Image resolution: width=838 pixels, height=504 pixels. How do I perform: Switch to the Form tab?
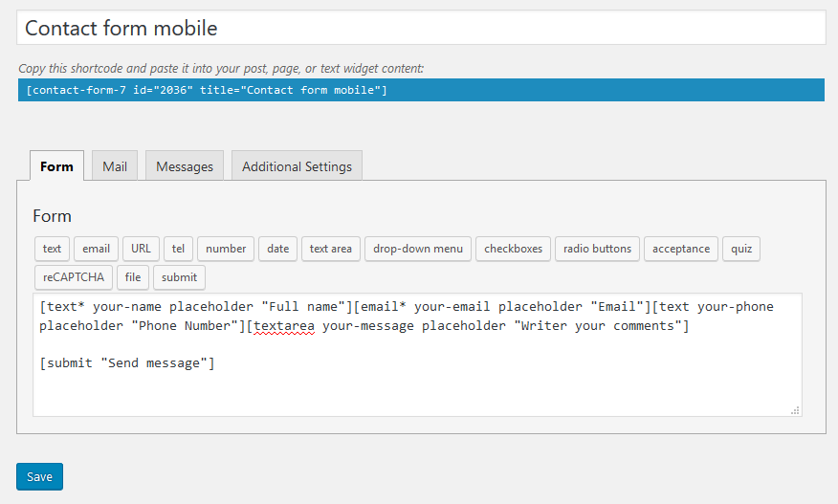56,166
